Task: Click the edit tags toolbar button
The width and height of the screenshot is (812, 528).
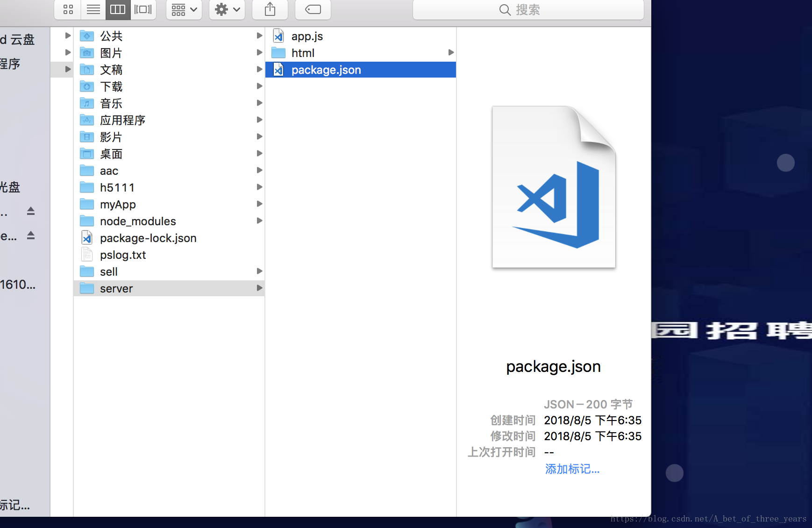Action: [x=313, y=9]
